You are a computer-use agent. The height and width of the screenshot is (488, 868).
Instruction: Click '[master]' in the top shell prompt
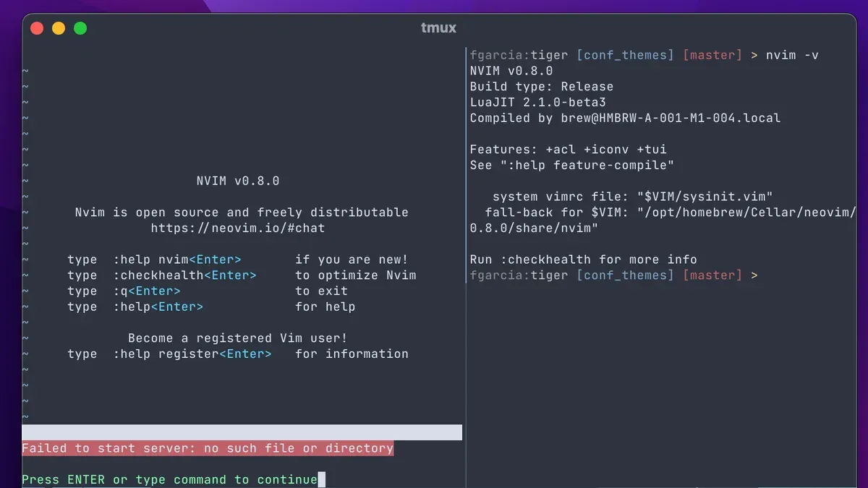[713, 55]
